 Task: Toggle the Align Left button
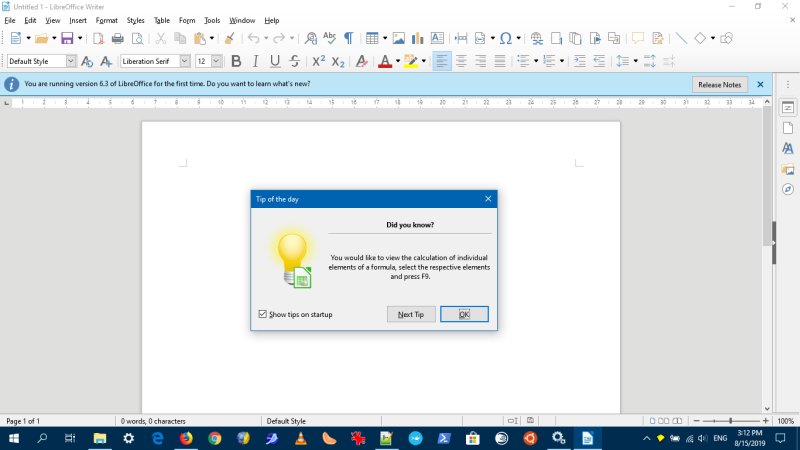[x=441, y=61]
